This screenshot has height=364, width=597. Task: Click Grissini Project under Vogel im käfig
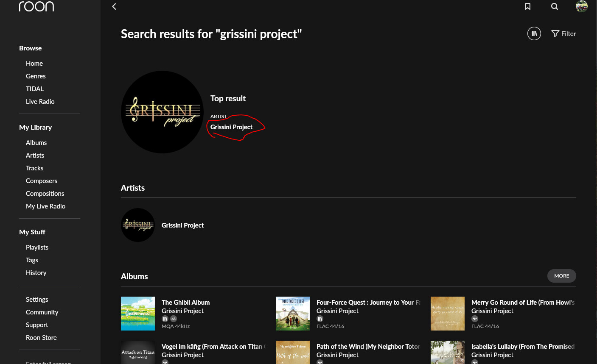pos(182,355)
